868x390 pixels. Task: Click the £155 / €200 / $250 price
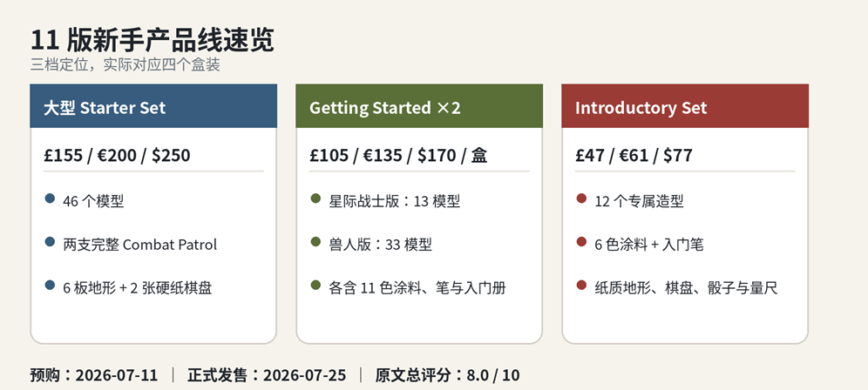coord(117,156)
